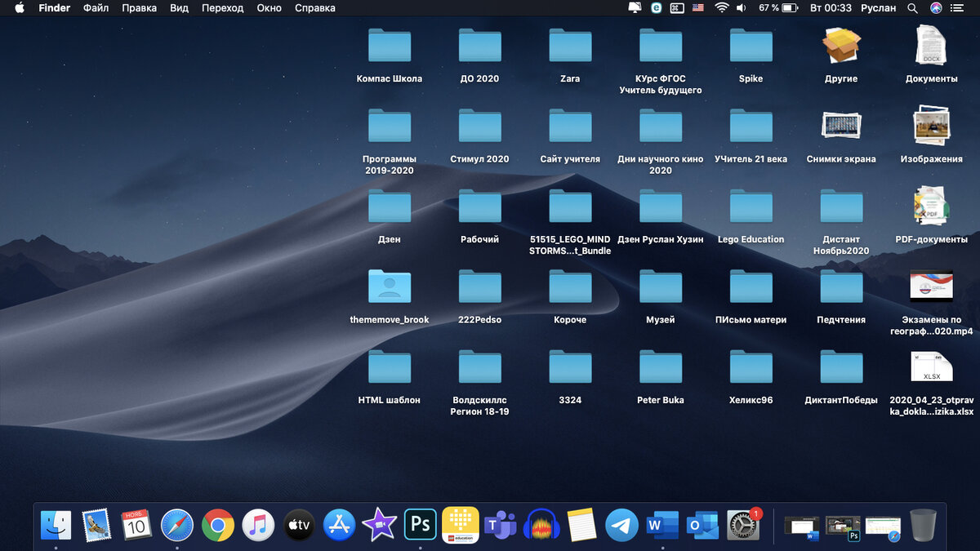Click the US flag input source icon

pyautogui.click(x=698, y=8)
